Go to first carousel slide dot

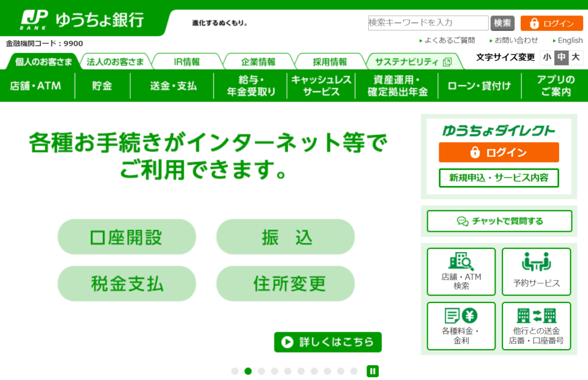point(235,371)
